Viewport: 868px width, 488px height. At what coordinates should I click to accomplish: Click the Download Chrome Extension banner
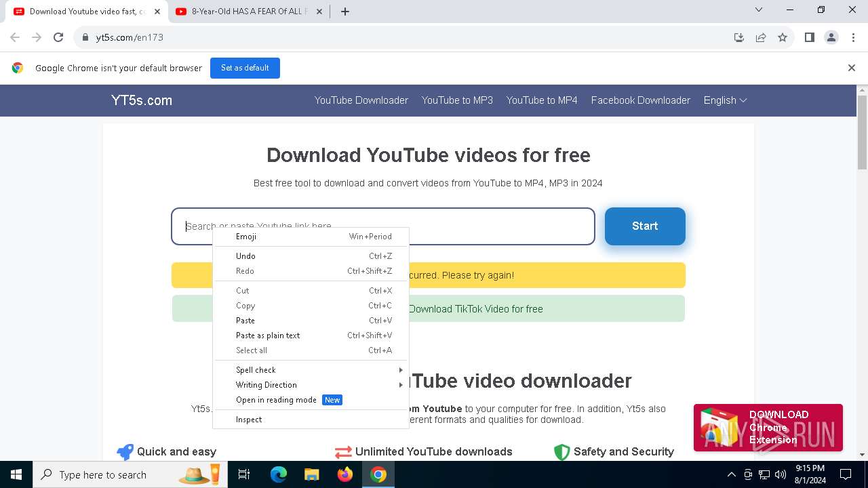[x=768, y=428]
